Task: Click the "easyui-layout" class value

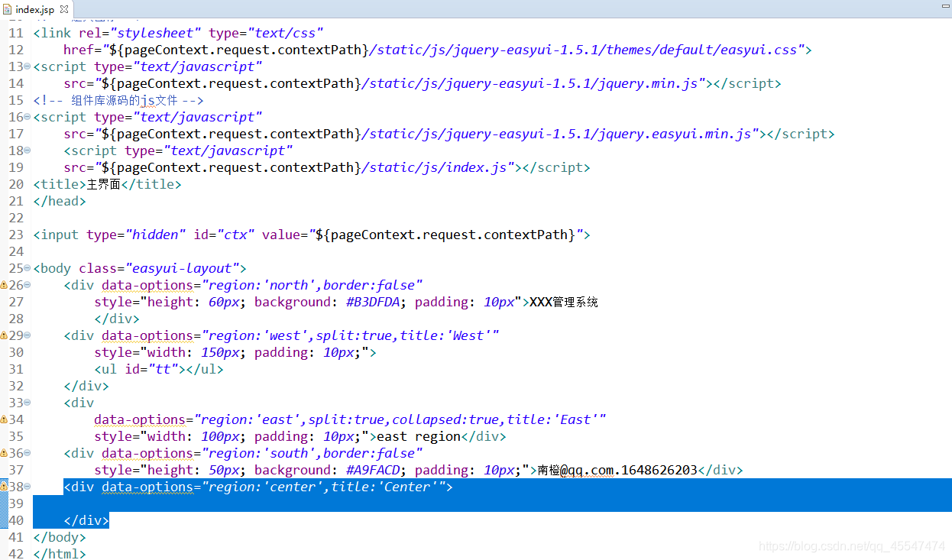Action: 183,268
